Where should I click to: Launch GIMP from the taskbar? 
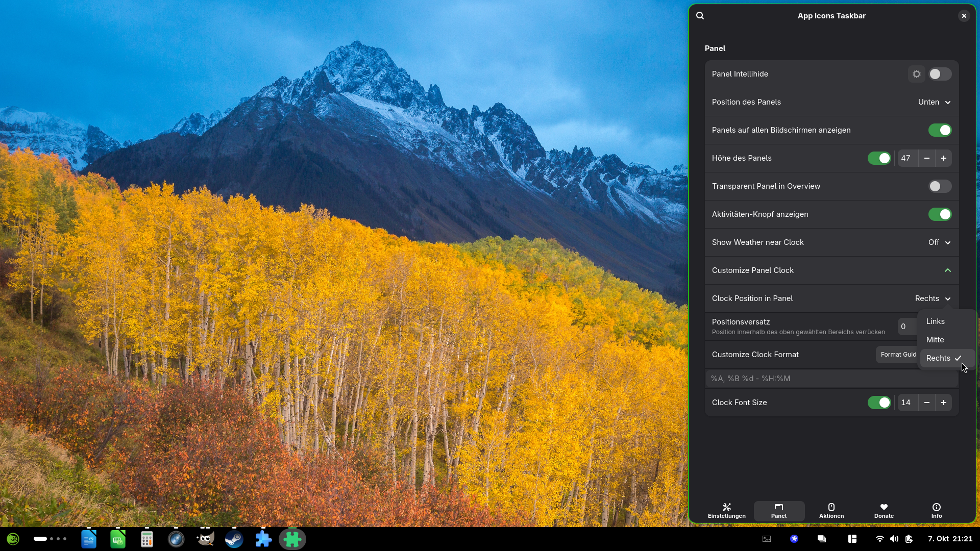click(x=205, y=539)
